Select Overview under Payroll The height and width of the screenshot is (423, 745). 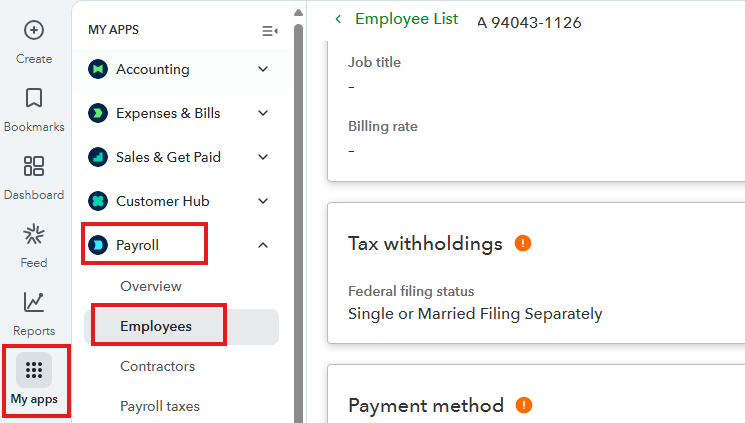pos(151,286)
